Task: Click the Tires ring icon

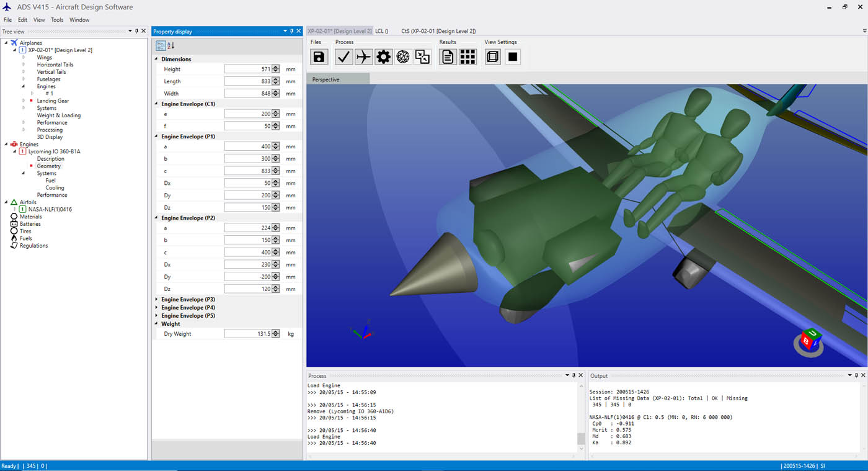Action: coord(14,231)
